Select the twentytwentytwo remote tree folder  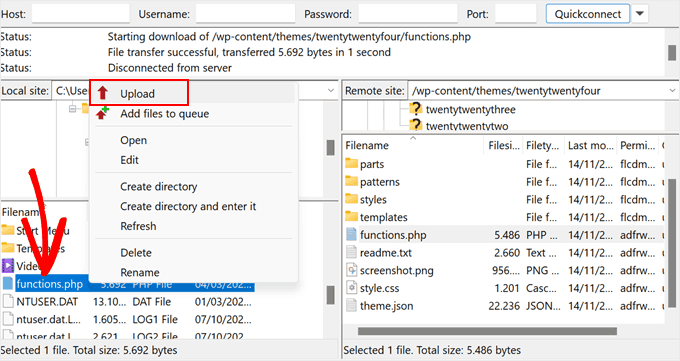[467, 126]
